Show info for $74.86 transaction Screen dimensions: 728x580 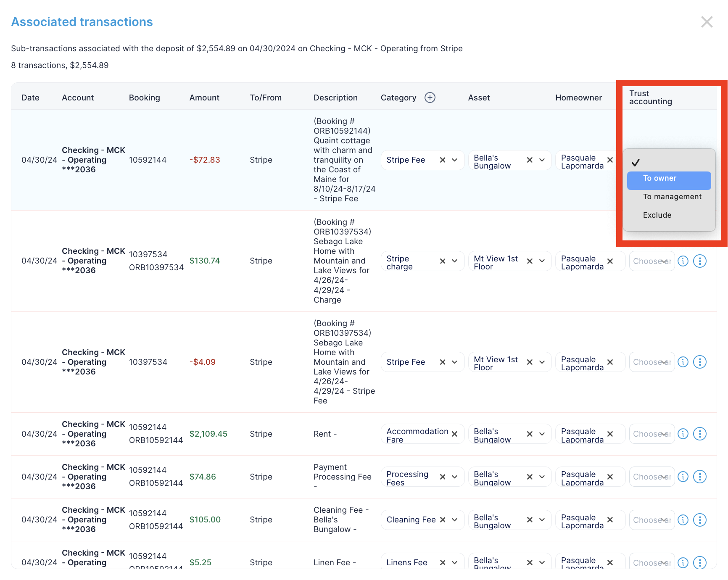pyautogui.click(x=683, y=477)
